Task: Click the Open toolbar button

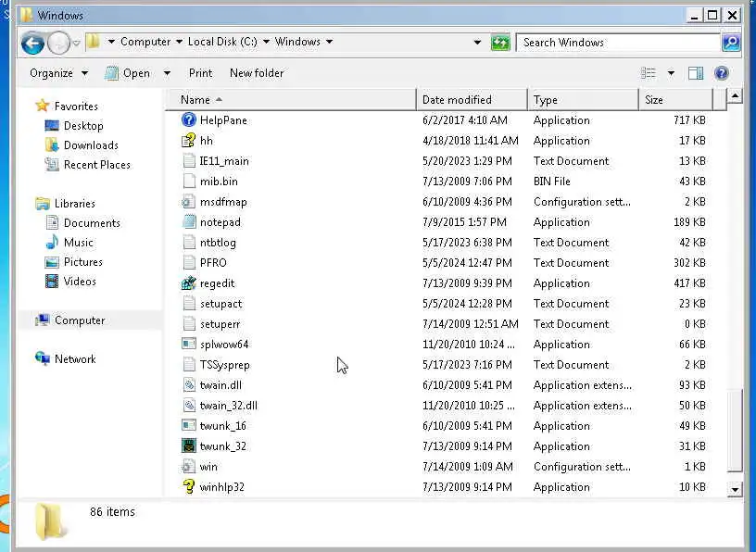Action: tap(128, 73)
